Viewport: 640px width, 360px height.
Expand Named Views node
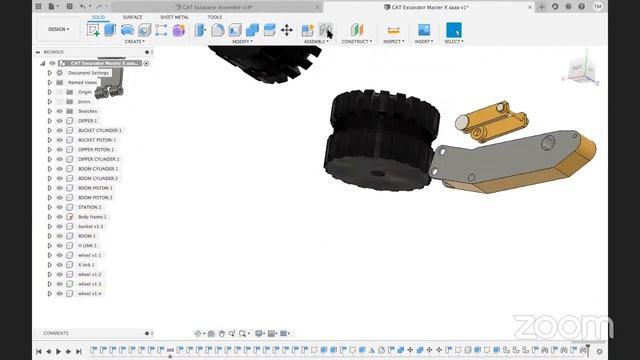(x=50, y=82)
